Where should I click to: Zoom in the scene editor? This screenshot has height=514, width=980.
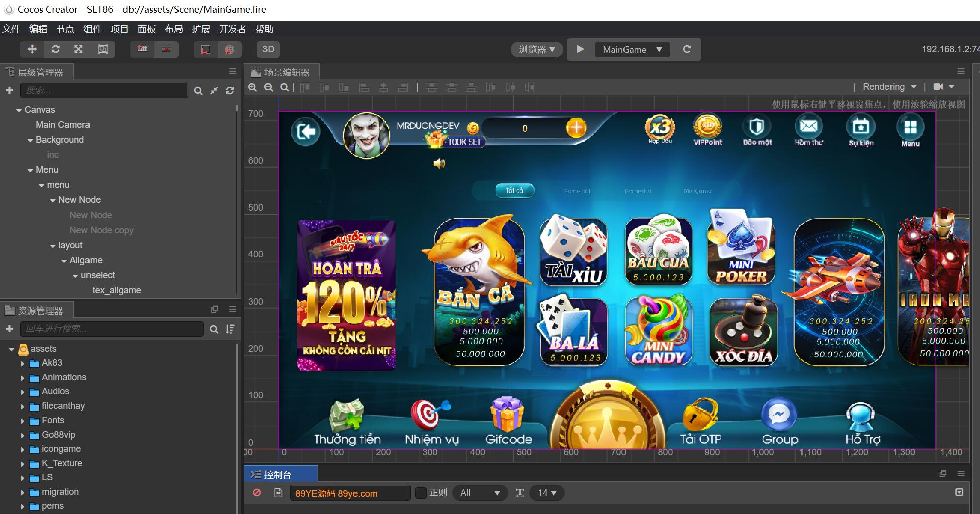[253, 87]
